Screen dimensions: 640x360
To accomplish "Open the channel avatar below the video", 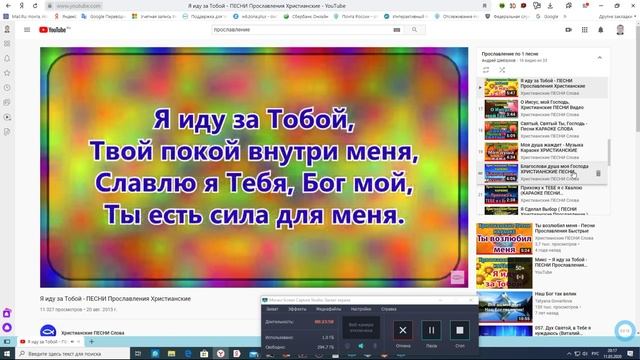I will pos(48,331).
